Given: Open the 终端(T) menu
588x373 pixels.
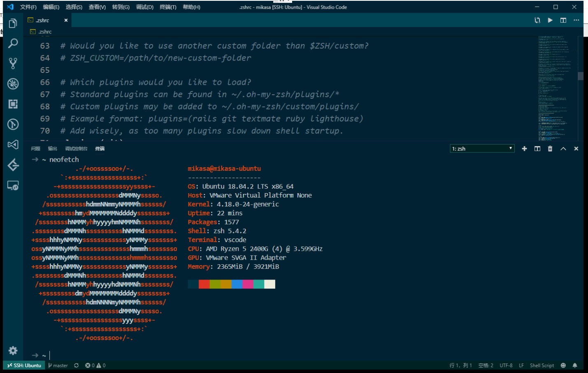Looking at the screenshot, I should (x=168, y=7).
